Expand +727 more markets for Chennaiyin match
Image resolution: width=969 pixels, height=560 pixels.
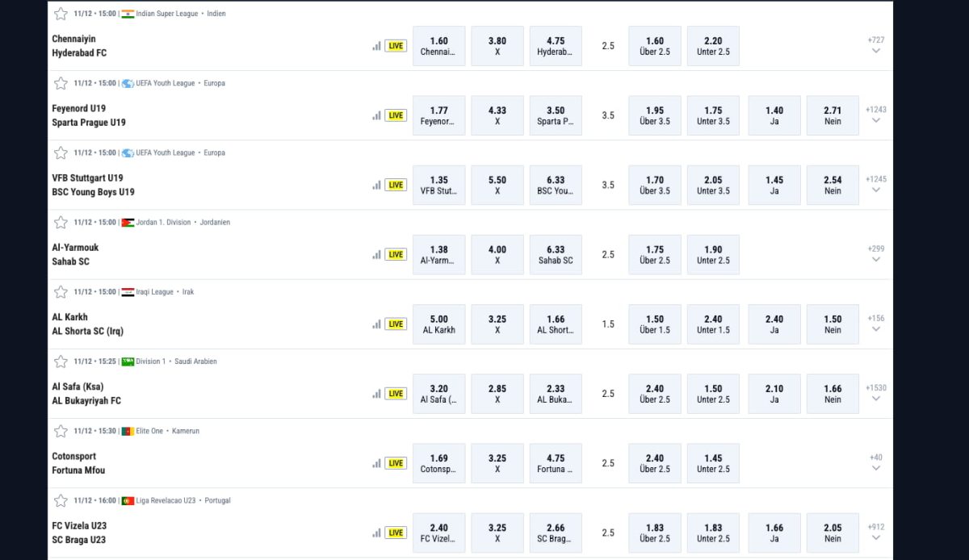pos(876,45)
